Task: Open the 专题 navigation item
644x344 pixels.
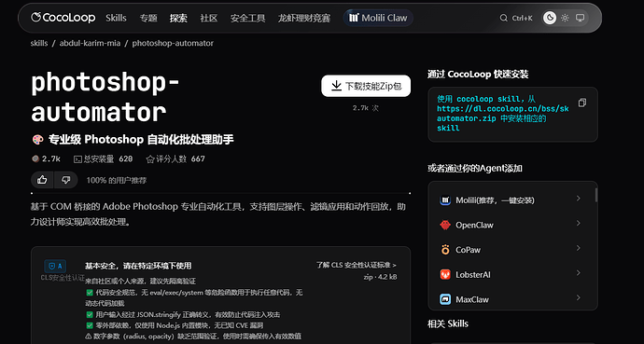Action: click(x=148, y=18)
